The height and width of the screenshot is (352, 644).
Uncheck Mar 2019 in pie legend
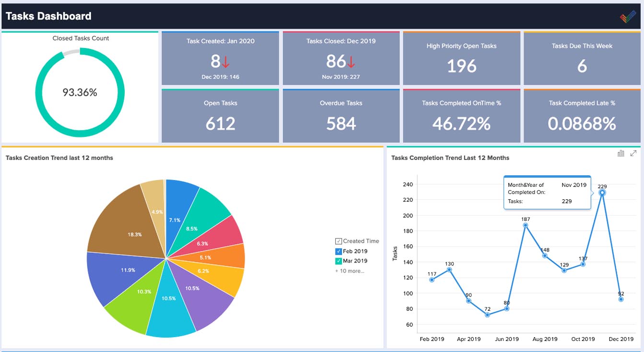tap(339, 261)
